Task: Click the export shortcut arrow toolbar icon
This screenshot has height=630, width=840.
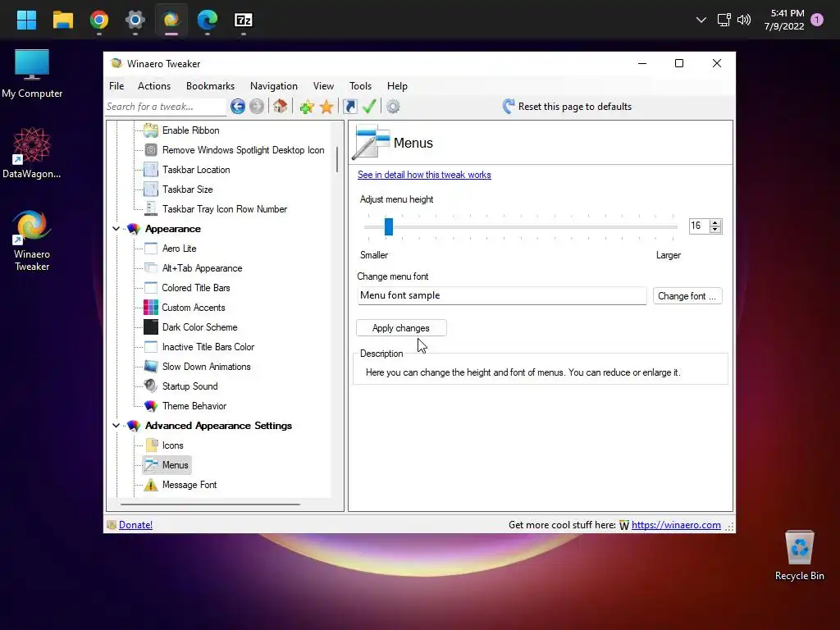Action: coord(349,107)
